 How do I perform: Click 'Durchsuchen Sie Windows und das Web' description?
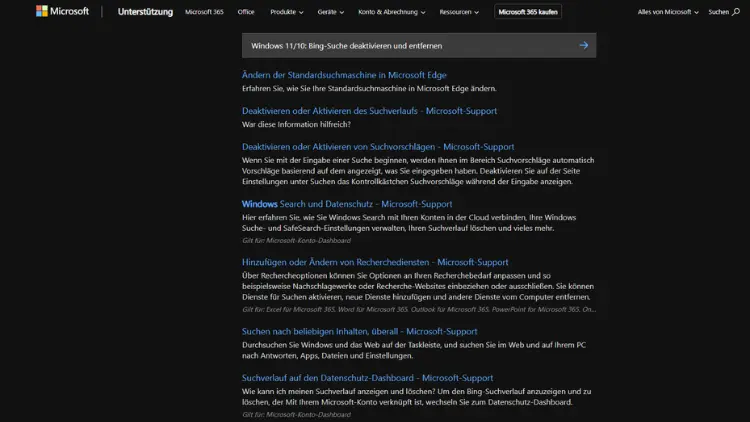[414, 350]
